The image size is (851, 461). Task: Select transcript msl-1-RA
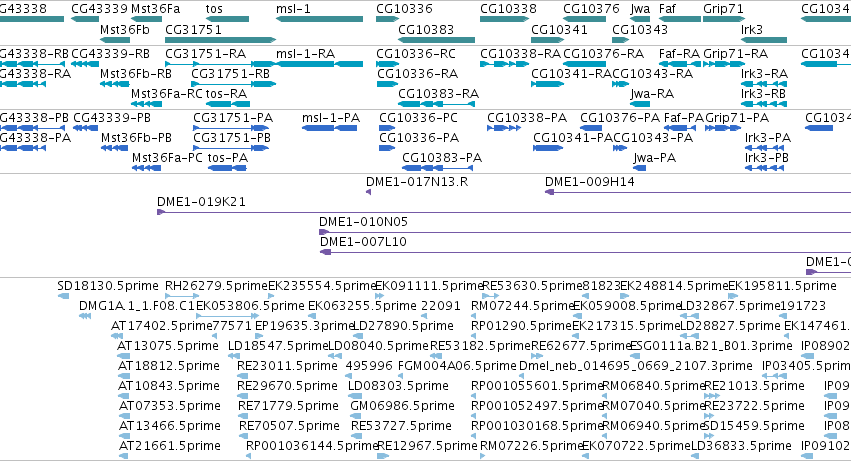click(306, 54)
